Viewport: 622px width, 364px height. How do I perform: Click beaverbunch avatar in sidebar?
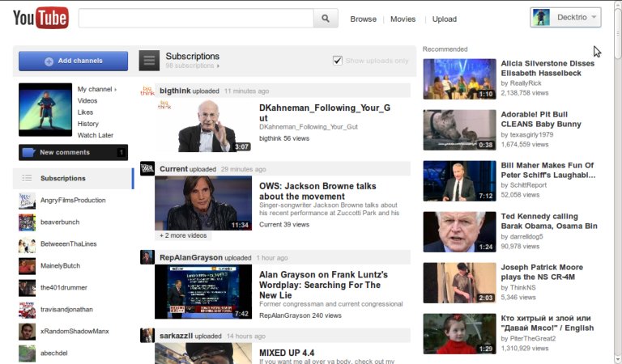click(27, 222)
